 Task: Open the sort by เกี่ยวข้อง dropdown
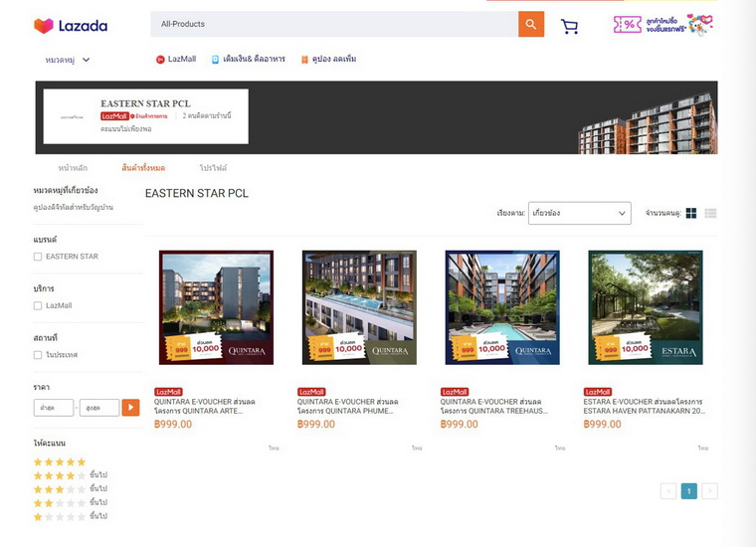[580, 213]
